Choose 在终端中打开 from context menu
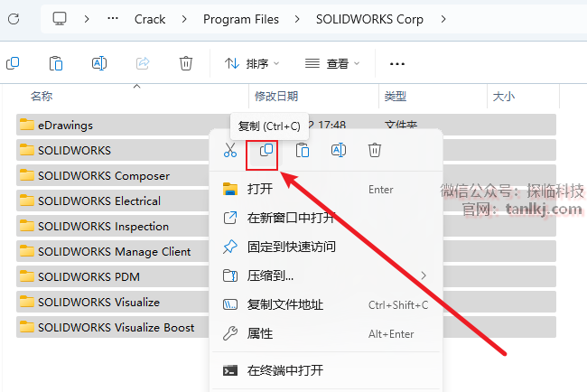The height and width of the screenshot is (392, 587). pos(326,370)
